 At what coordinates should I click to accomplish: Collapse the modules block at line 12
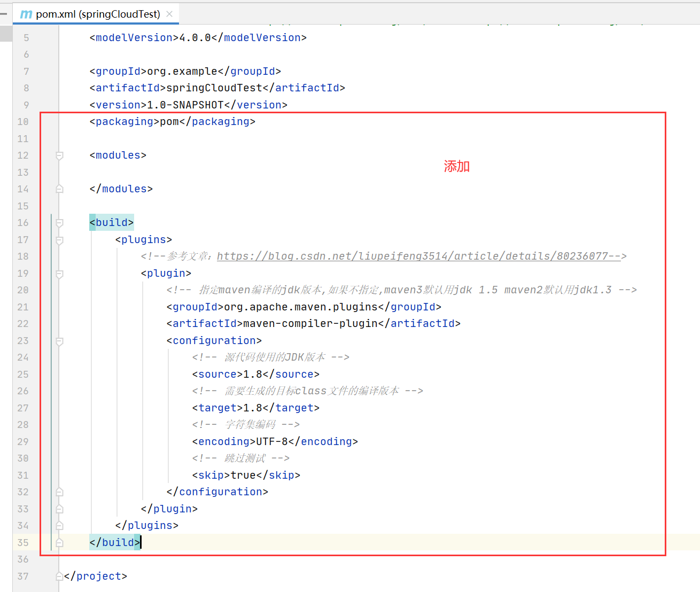(59, 155)
